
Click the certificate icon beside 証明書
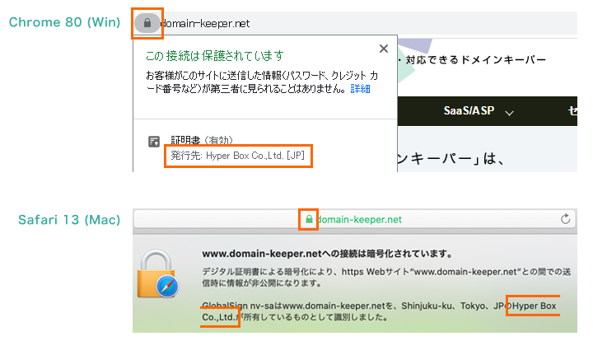click(154, 142)
